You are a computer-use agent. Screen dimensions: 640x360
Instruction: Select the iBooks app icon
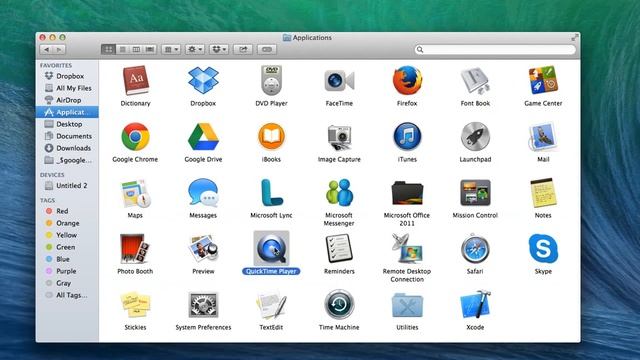click(x=271, y=137)
